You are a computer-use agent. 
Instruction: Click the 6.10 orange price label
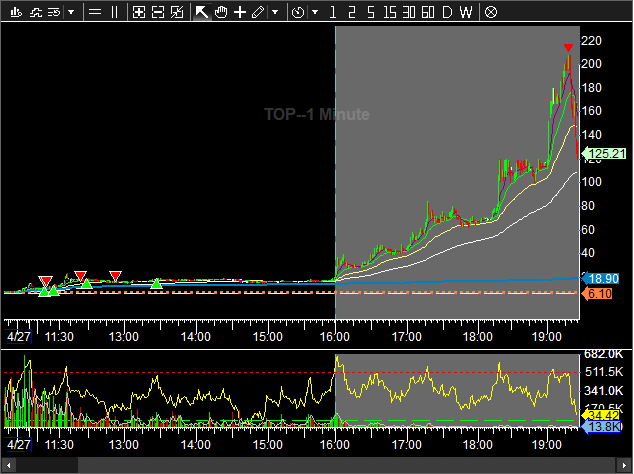(x=597, y=294)
